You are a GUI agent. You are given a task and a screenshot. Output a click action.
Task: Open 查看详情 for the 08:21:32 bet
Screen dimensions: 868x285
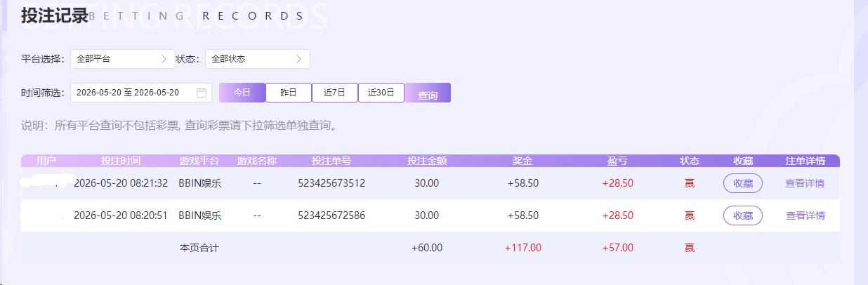[x=805, y=183]
